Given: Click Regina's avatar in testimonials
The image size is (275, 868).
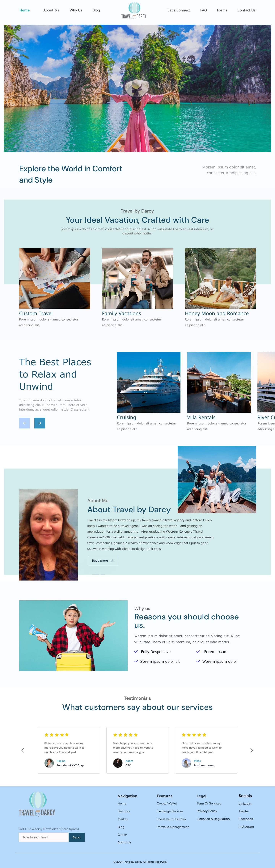Looking at the screenshot, I should coord(49,763).
